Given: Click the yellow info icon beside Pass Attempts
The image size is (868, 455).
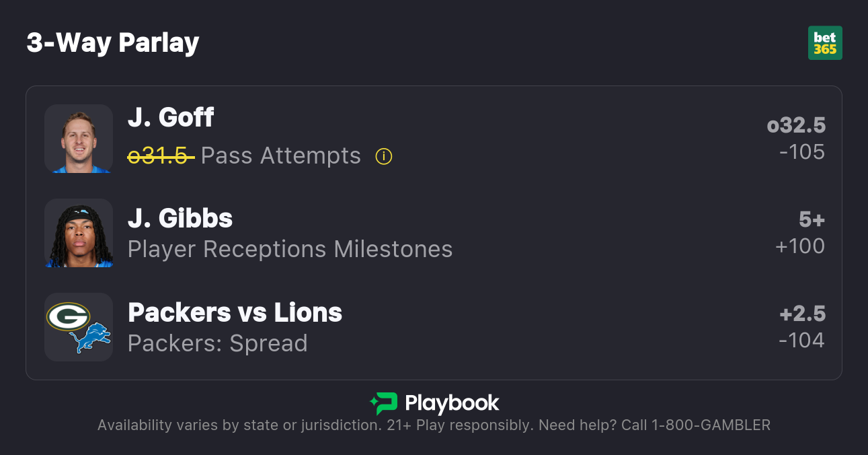Looking at the screenshot, I should coord(384,157).
